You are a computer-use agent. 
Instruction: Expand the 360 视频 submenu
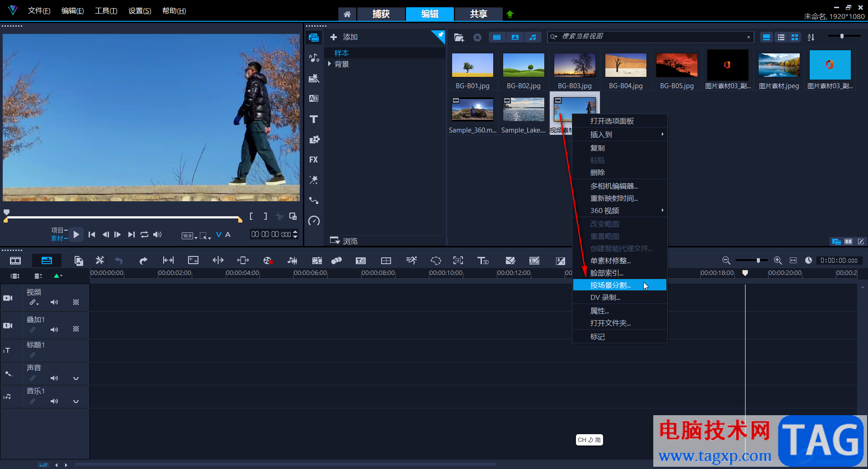620,210
